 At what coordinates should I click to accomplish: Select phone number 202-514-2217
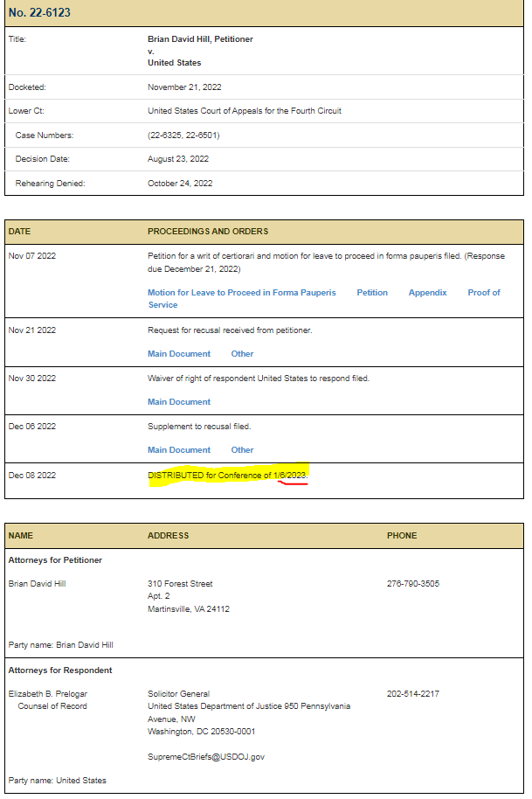pos(413,693)
